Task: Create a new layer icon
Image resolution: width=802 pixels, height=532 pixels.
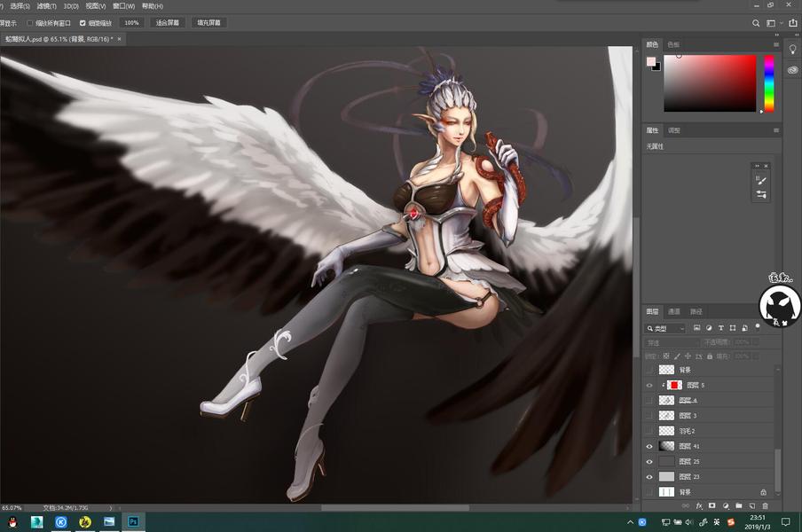Action: point(752,506)
